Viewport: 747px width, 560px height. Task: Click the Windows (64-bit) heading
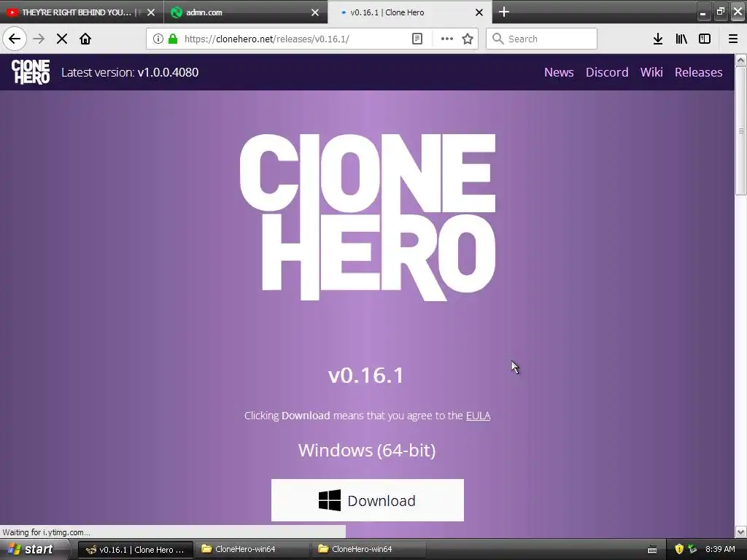(x=367, y=451)
